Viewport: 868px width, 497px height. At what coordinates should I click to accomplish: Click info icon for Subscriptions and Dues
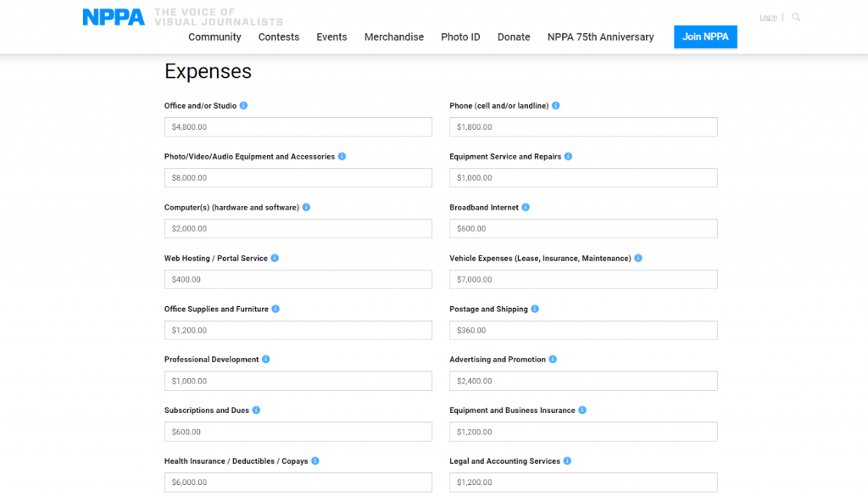[x=256, y=410]
